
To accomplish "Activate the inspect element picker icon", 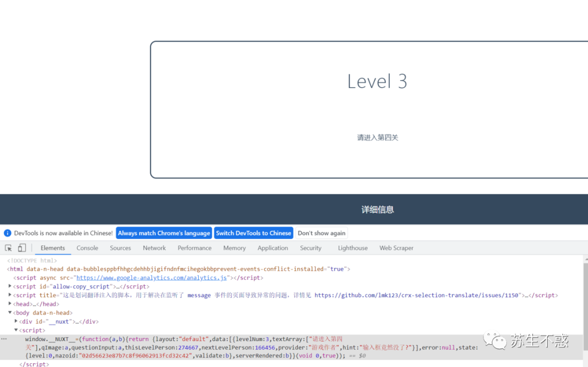I will 8,248.
